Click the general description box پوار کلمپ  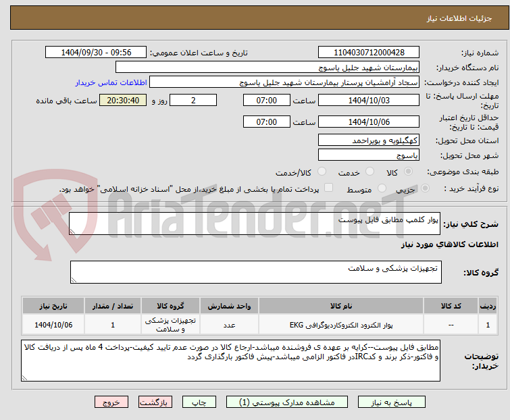(x=255, y=224)
